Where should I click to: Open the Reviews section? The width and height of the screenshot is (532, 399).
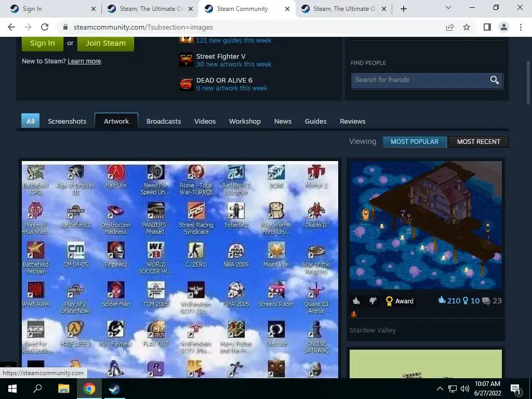(353, 121)
